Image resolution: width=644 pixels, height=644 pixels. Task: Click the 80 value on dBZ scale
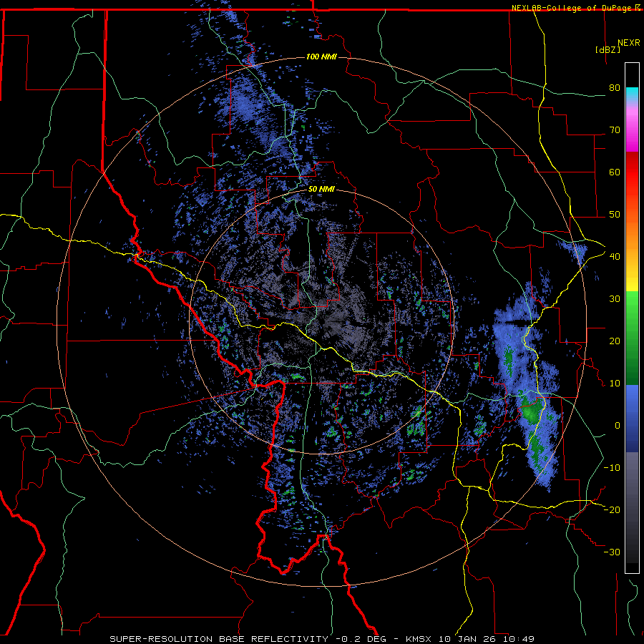[615, 88]
